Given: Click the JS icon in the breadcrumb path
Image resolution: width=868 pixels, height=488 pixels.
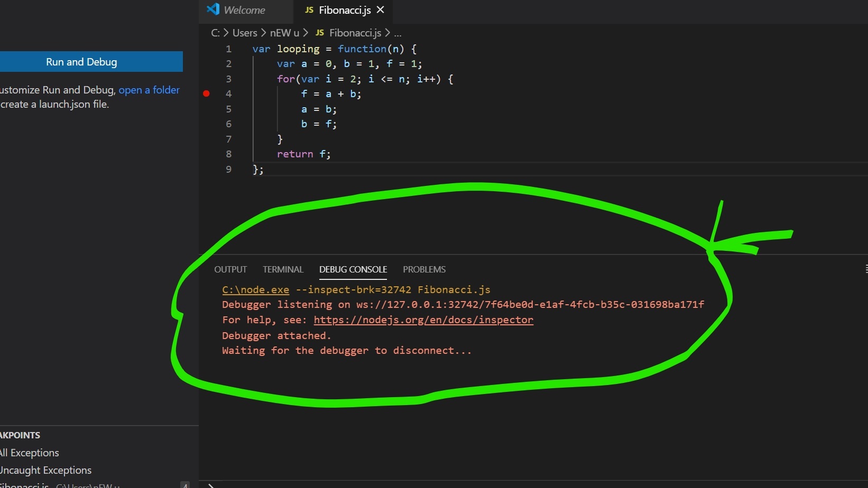Looking at the screenshot, I should click(x=320, y=33).
